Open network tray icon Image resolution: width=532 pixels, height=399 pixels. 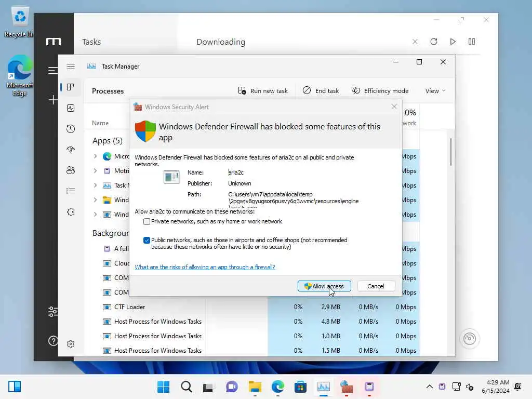pyautogui.click(x=456, y=387)
